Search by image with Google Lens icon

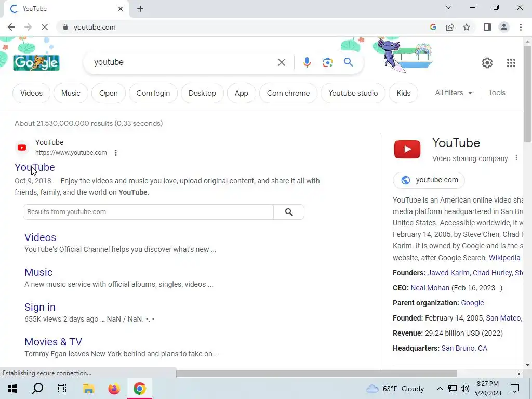tap(327, 62)
